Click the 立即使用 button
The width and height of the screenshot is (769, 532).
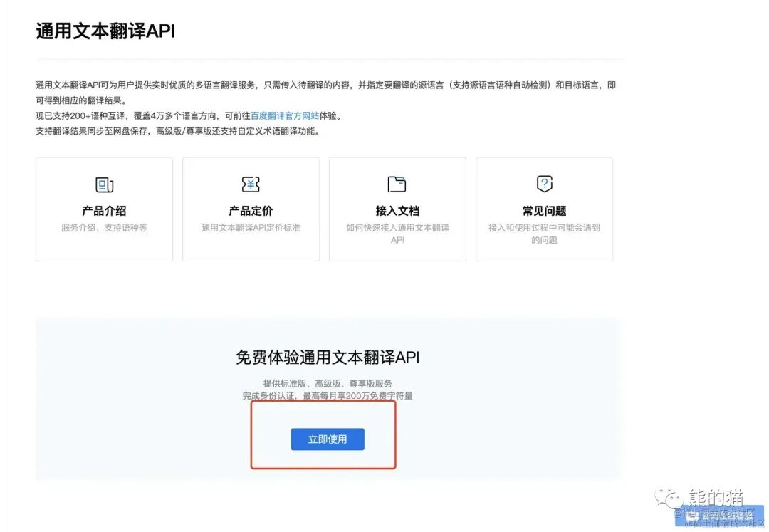328,439
